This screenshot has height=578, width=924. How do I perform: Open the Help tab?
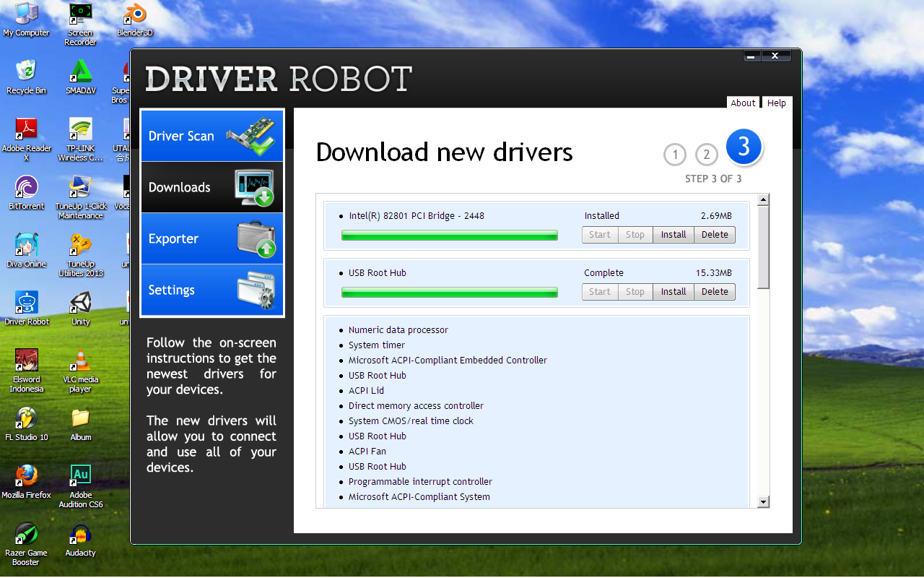click(x=777, y=103)
